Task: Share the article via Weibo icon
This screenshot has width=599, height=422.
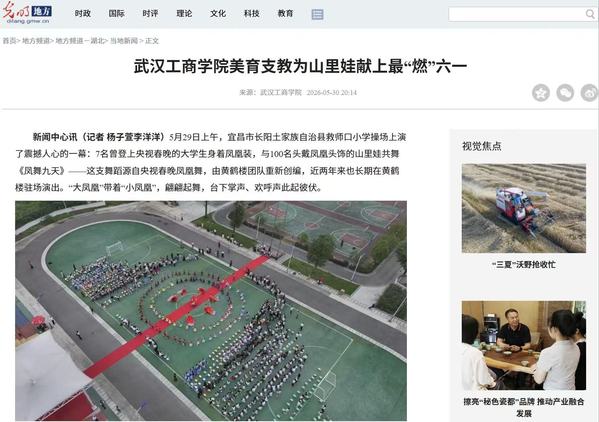Action: 589,92
